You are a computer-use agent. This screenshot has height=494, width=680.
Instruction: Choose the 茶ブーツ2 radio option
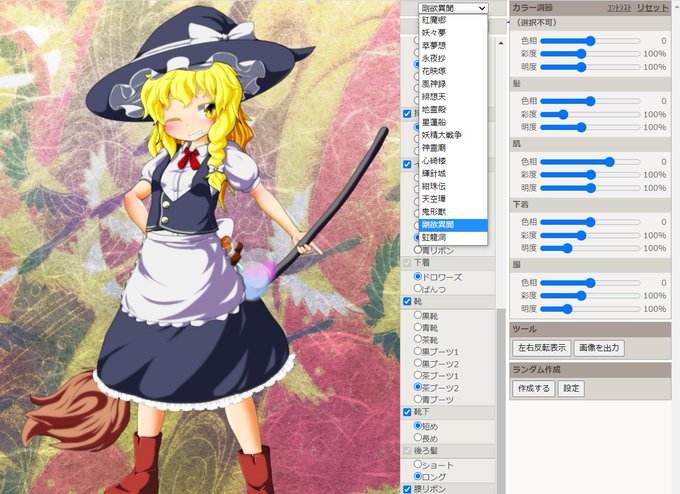point(418,386)
